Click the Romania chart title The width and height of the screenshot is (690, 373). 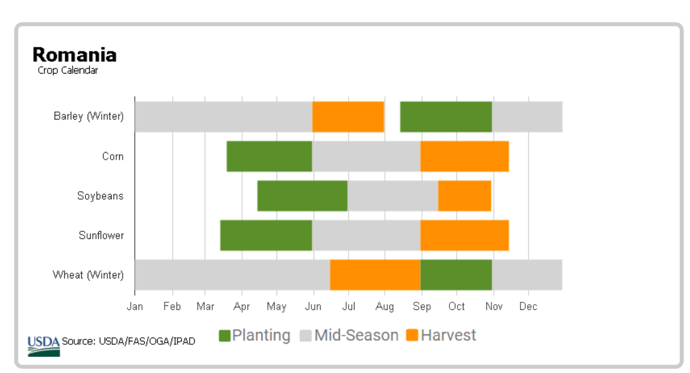[x=74, y=55]
